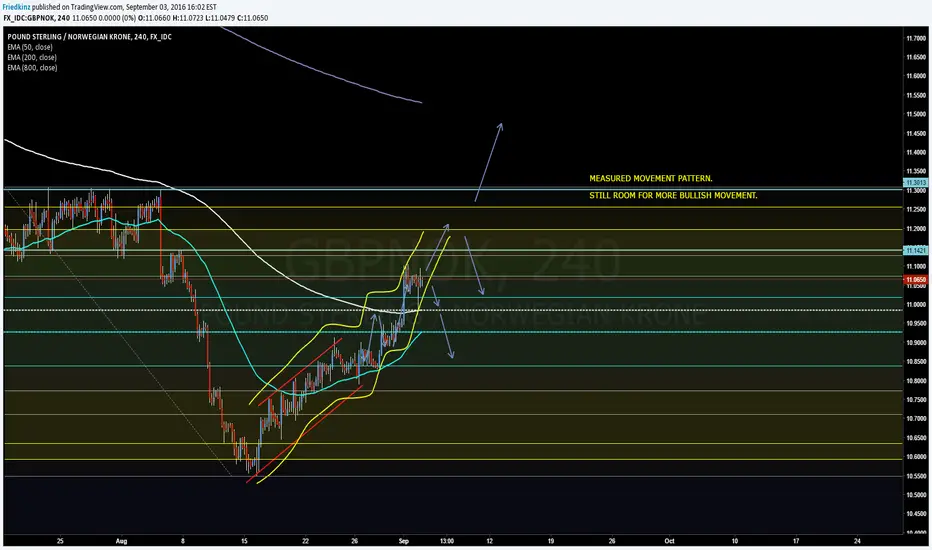Select the purple EMA 800 curve

[x=321, y=71]
